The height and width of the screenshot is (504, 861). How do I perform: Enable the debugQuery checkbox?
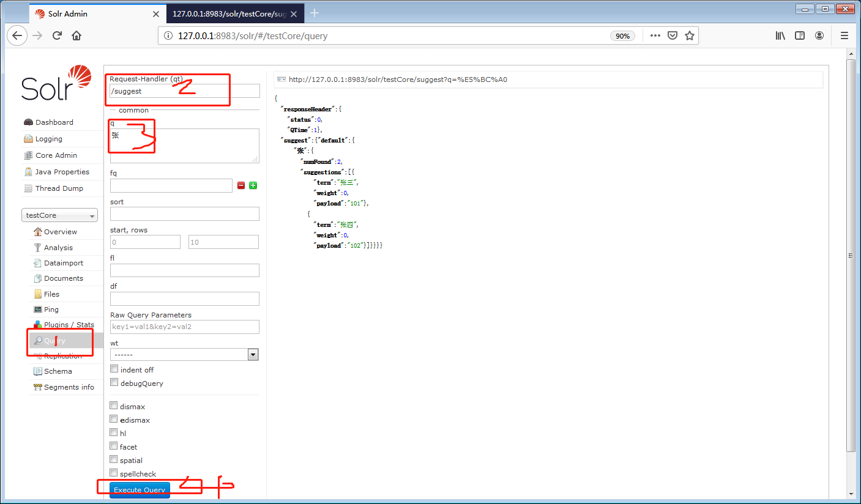point(114,382)
